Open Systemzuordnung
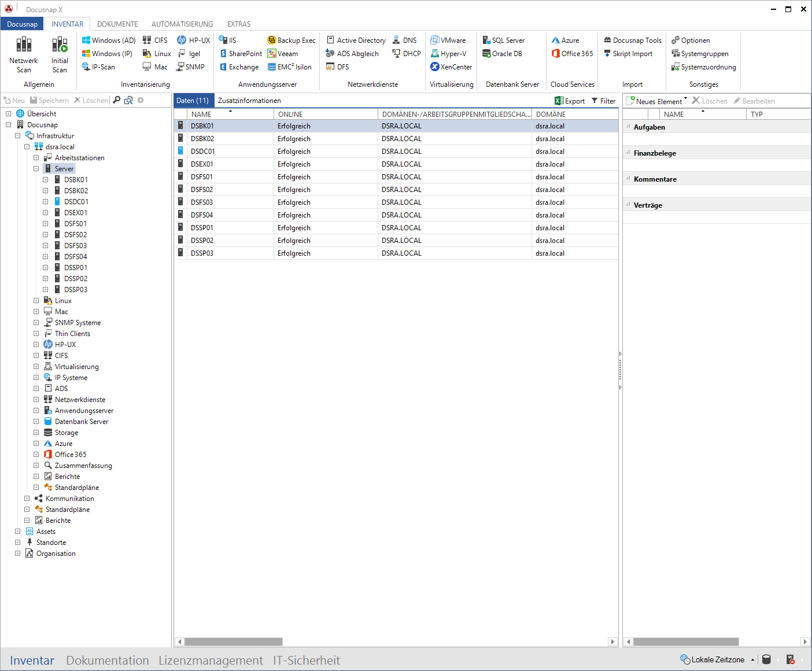 [x=703, y=67]
